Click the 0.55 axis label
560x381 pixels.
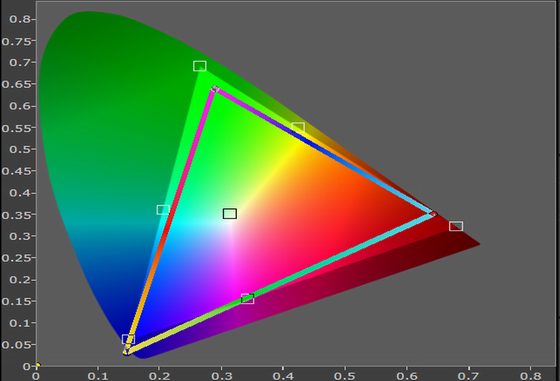click(x=17, y=128)
